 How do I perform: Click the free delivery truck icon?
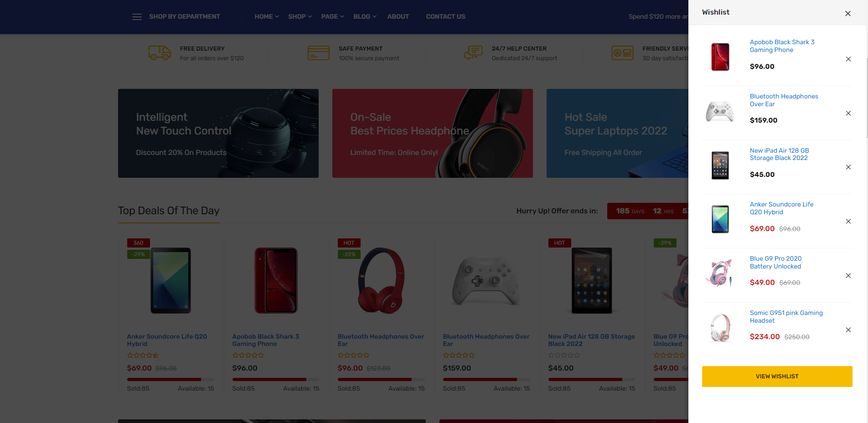[x=160, y=53]
